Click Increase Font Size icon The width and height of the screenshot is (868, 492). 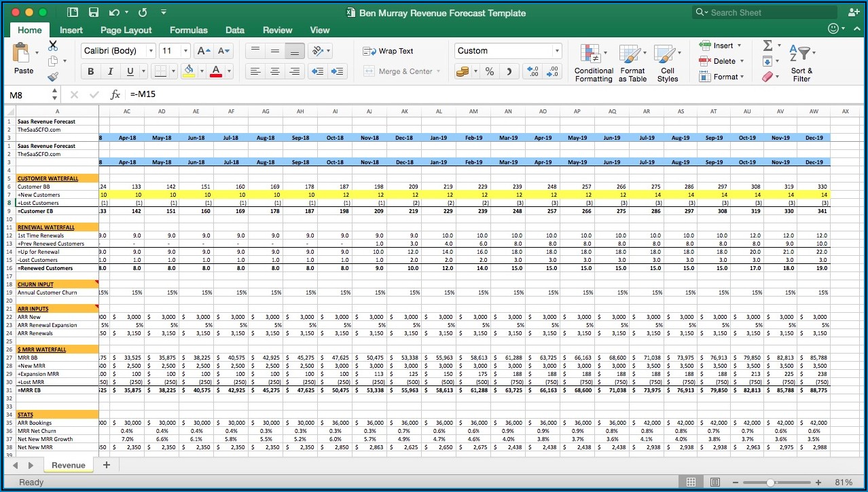202,51
